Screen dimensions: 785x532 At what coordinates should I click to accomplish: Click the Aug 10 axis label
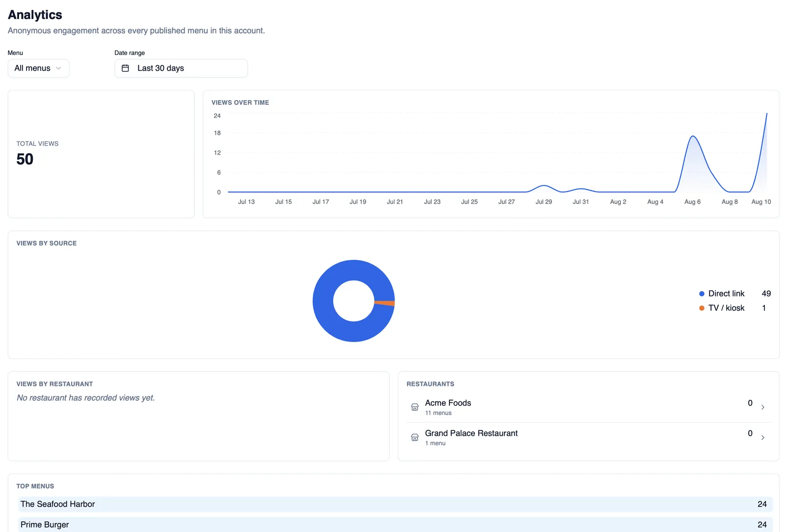pos(761,202)
